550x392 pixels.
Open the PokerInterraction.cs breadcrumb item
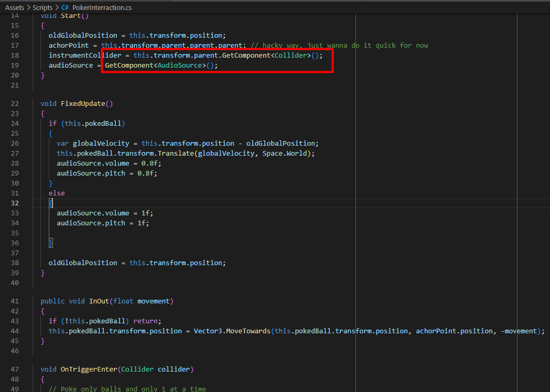[102, 7]
